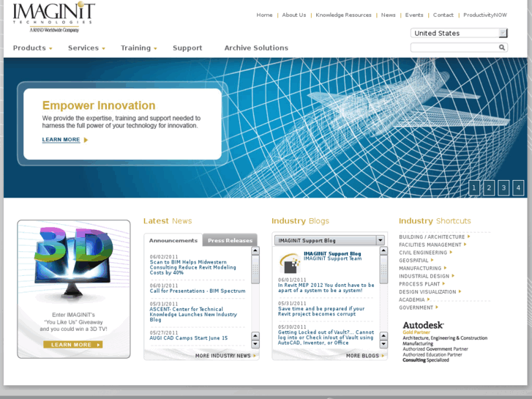Screen dimensions: 532x399
Task: Open MORE INDUSTRY NEWS link
Action: coord(222,356)
